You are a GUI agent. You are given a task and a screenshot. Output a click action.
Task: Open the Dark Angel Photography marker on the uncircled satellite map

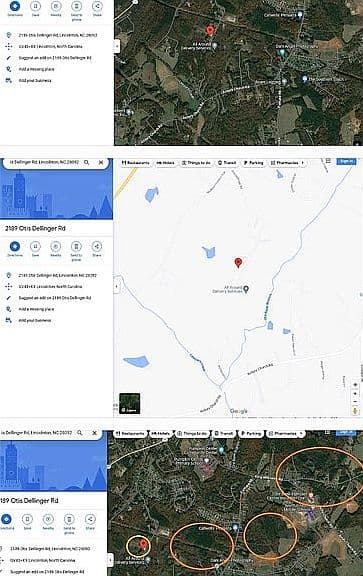click(x=282, y=52)
